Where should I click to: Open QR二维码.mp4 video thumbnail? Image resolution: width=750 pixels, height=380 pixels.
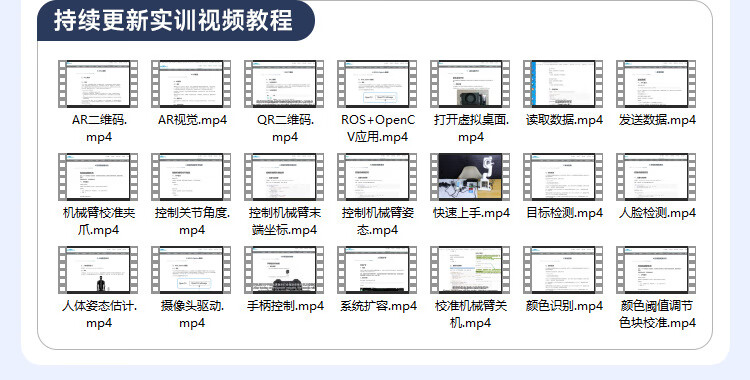pos(284,84)
